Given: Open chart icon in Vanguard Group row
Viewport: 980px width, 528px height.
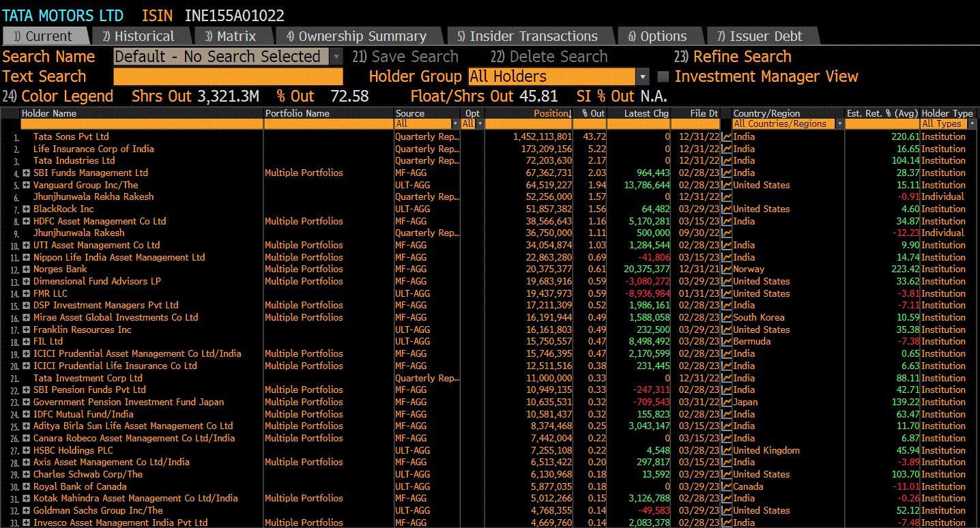Looking at the screenshot, I should (727, 185).
